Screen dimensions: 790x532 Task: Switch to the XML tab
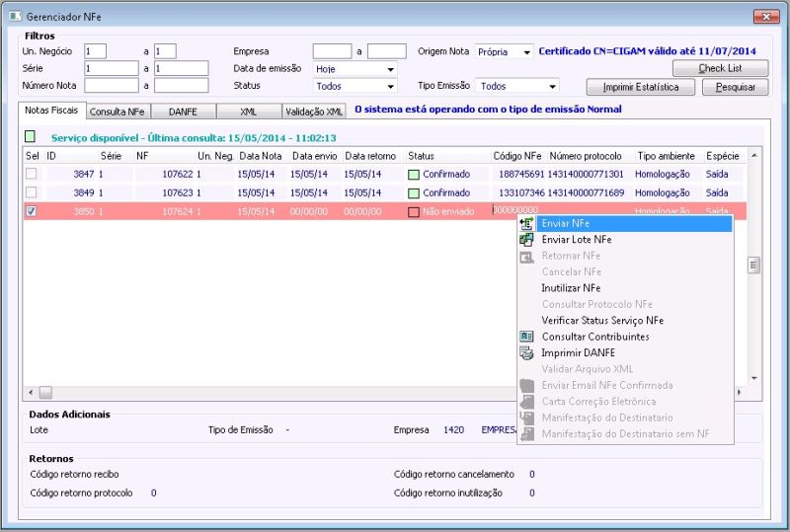[249, 112]
